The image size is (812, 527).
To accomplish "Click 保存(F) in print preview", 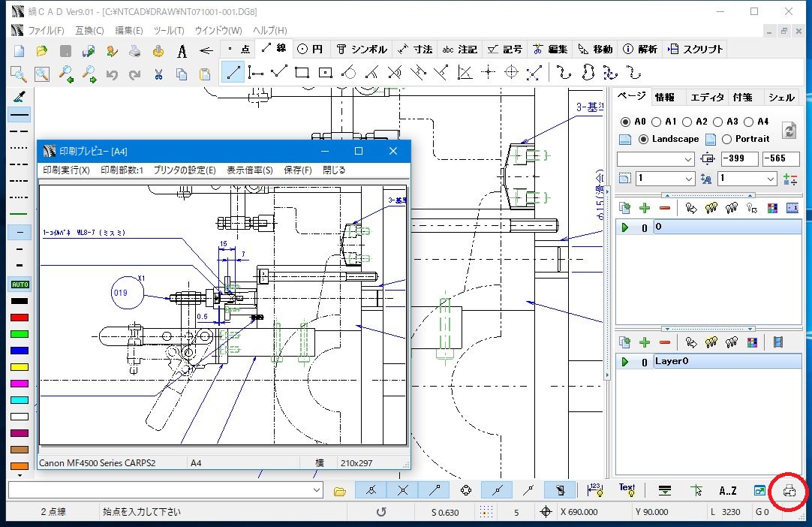I will tap(298, 170).
